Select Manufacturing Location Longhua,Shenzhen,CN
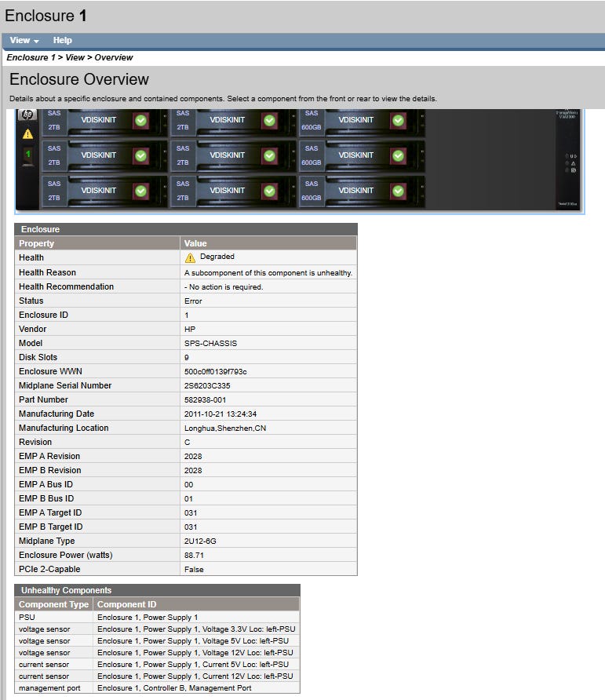This screenshot has width=605, height=700. coord(225,428)
